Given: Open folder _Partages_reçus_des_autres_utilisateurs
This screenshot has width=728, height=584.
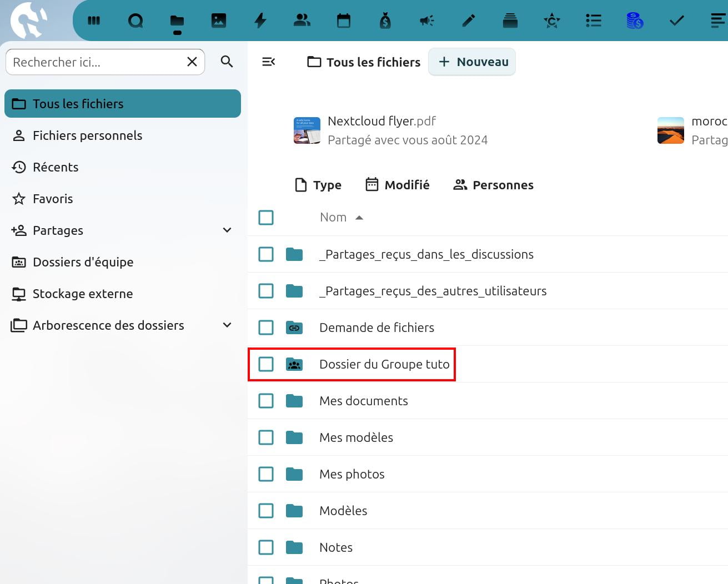Looking at the screenshot, I should click(x=433, y=291).
